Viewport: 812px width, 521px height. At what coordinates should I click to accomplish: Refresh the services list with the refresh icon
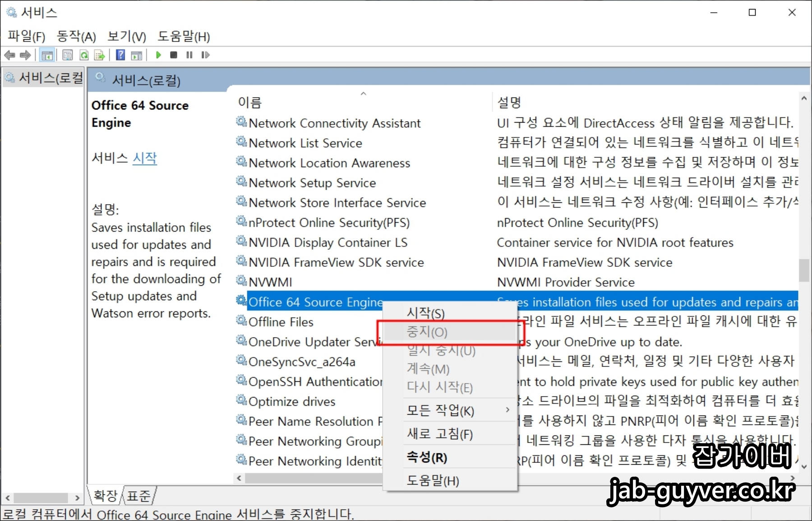pyautogui.click(x=84, y=55)
